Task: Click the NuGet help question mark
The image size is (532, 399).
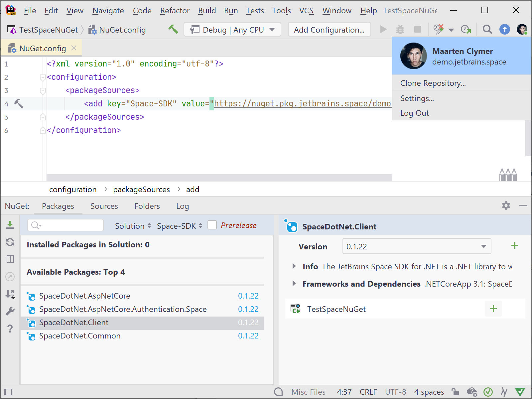Action: point(10,329)
